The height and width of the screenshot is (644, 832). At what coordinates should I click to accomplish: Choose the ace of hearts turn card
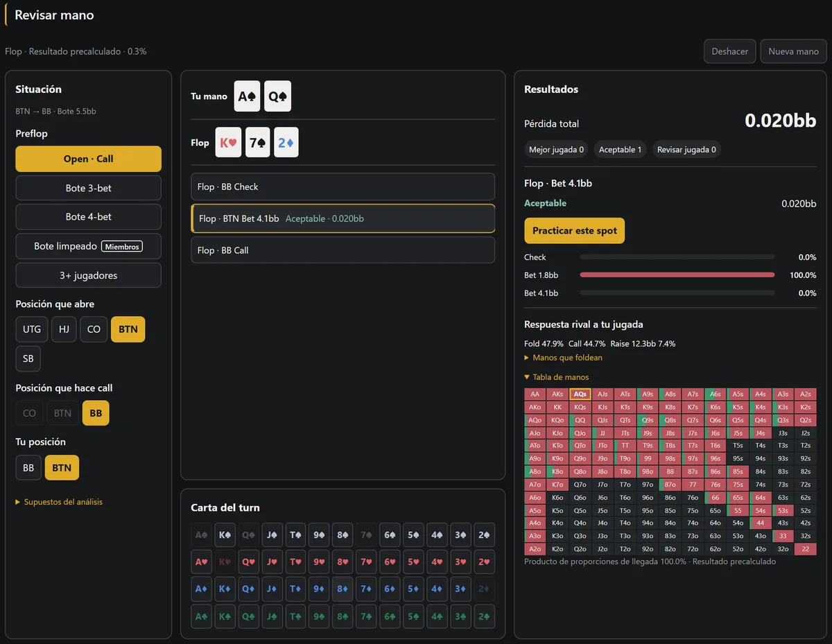202,562
